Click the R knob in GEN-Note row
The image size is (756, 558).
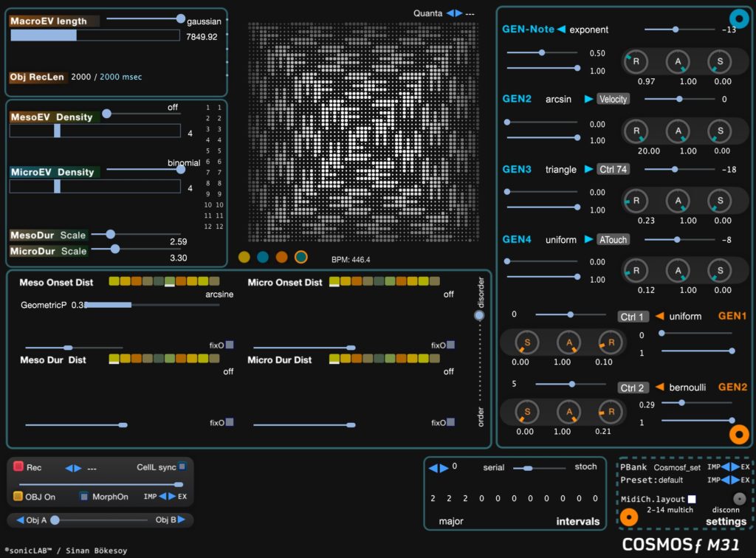coord(636,62)
